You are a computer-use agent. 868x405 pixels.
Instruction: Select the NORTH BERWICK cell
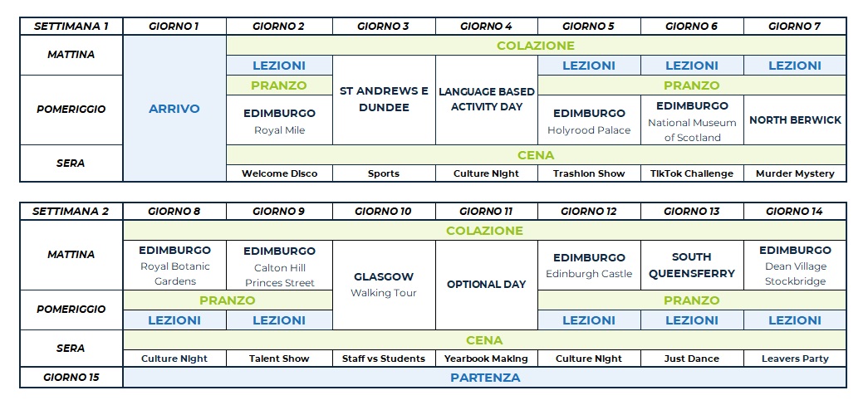795,120
